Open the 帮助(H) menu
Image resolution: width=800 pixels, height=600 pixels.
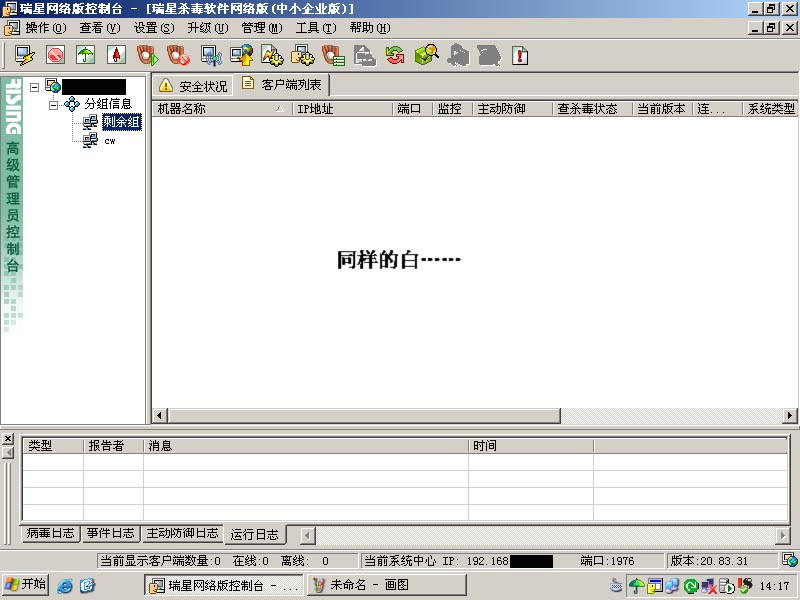pos(370,28)
